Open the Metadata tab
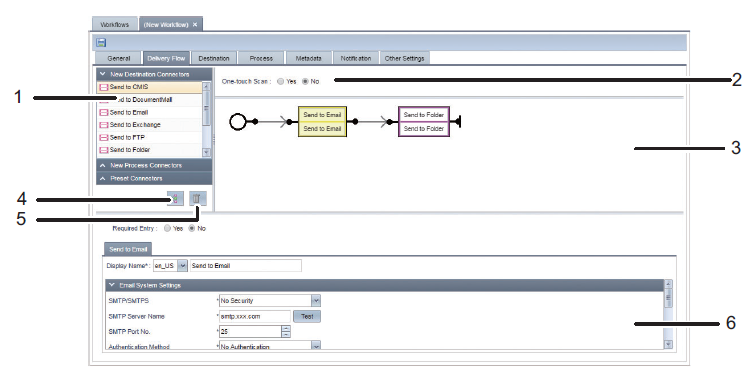751x377 pixels. point(308,58)
